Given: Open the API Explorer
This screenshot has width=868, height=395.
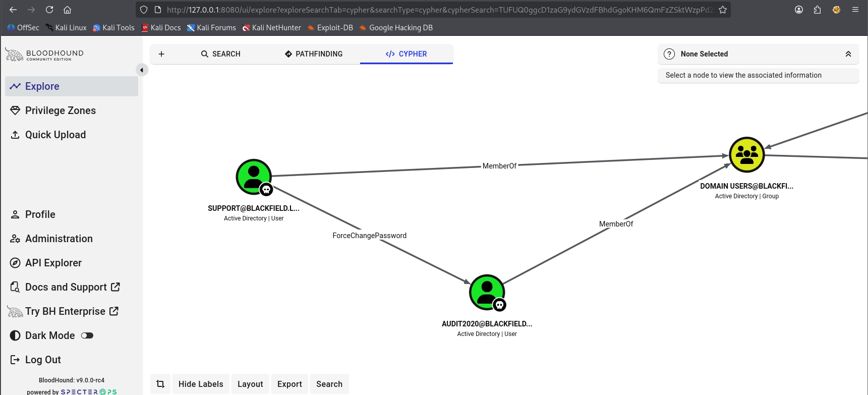Looking at the screenshot, I should coord(72,263).
